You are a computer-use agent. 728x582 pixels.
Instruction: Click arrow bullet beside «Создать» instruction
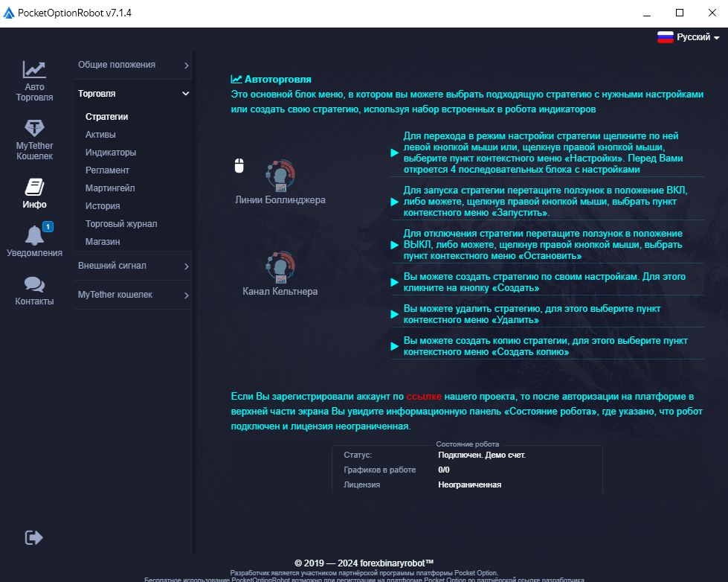click(x=395, y=282)
